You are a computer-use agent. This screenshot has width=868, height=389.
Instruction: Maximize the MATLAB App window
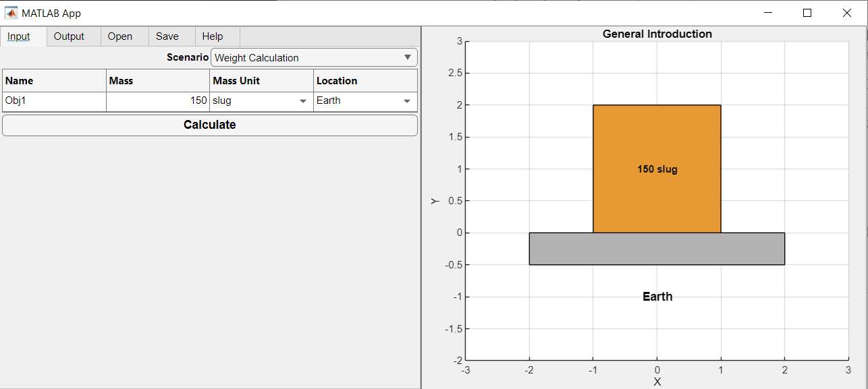[807, 12]
